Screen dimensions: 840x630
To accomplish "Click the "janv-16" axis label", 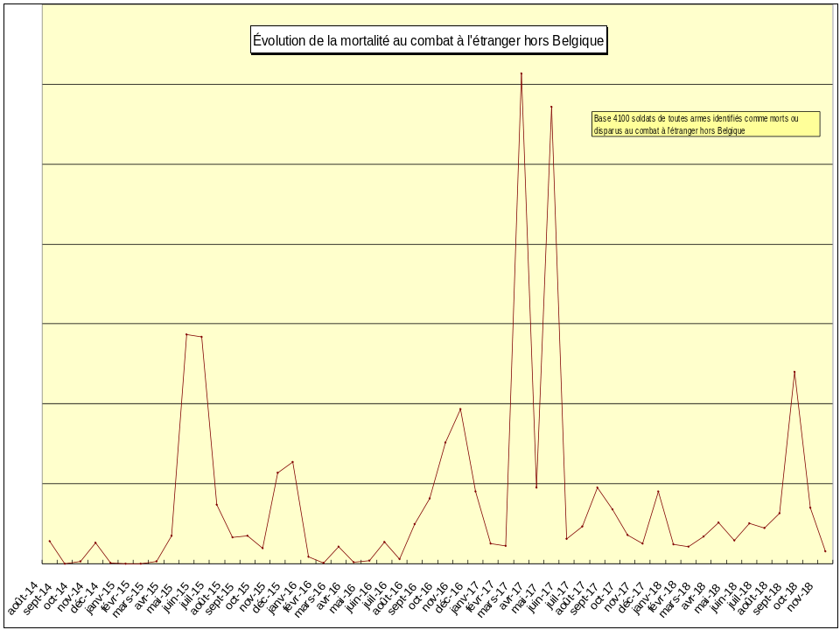I will click(283, 598).
